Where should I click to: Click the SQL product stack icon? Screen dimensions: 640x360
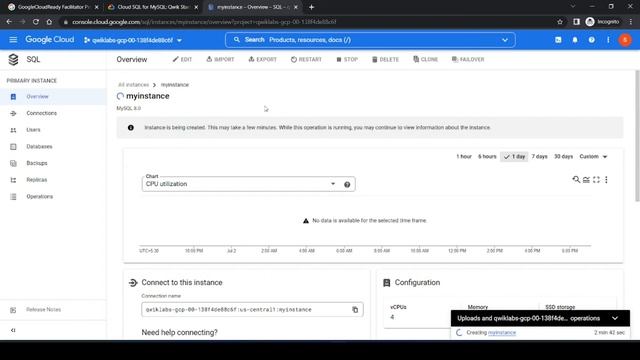(13, 60)
